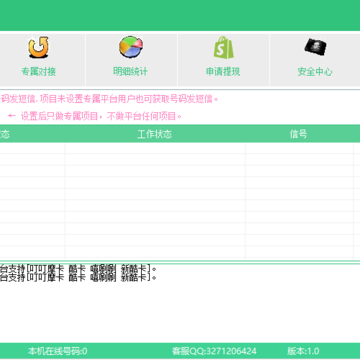Open the 专属对接 text label
The height and width of the screenshot is (360, 360).
38,71
